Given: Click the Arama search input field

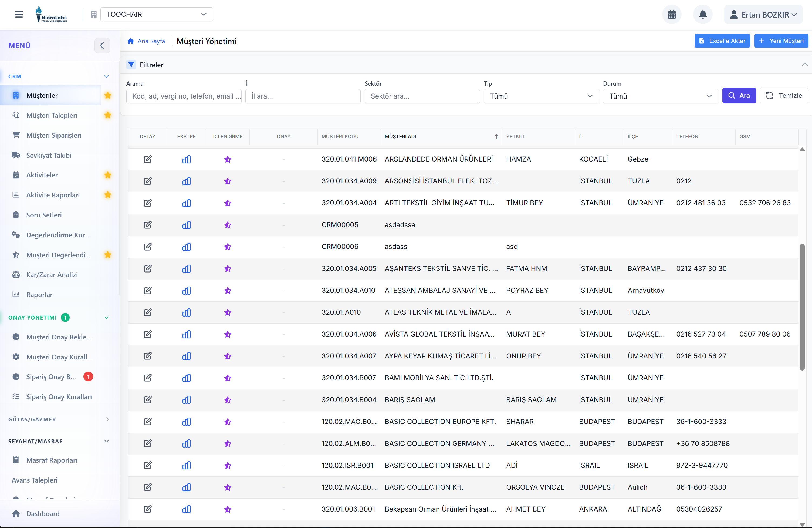Looking at the screenshot, I should point(184,96).
